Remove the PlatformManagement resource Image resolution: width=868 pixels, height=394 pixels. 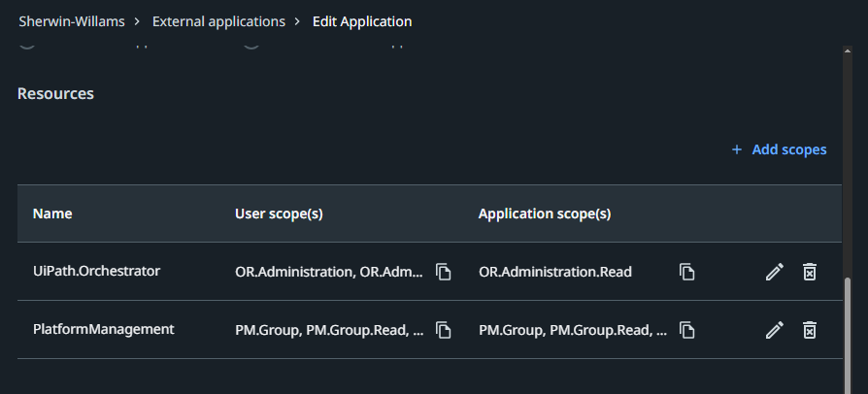[x=809, y=330]
